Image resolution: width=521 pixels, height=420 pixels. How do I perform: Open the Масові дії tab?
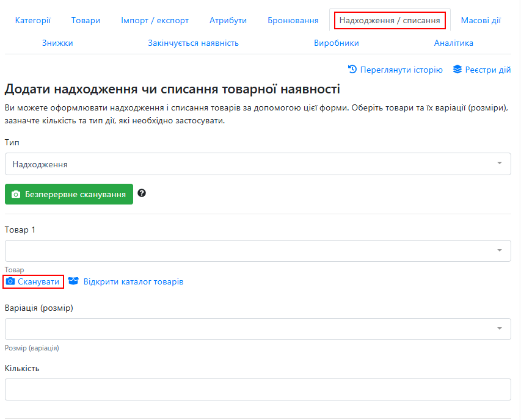pos(481,21)
